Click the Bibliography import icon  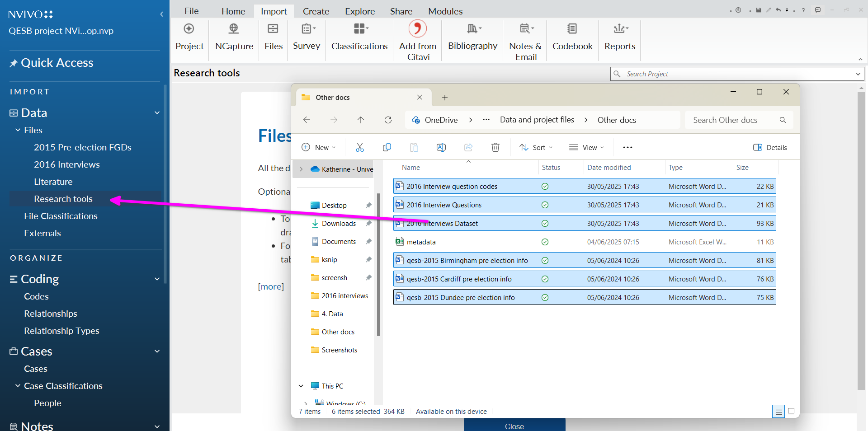[472, 29]
